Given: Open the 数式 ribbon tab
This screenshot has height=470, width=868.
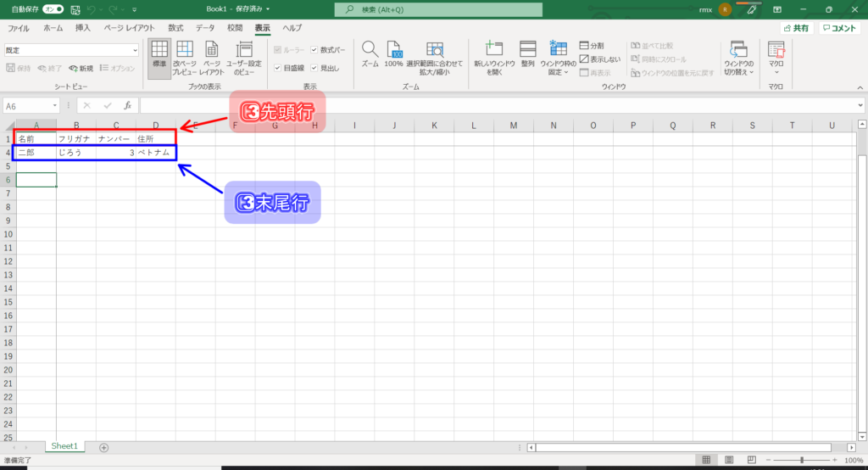Looking at the screenshot, I should pos(175,28).
